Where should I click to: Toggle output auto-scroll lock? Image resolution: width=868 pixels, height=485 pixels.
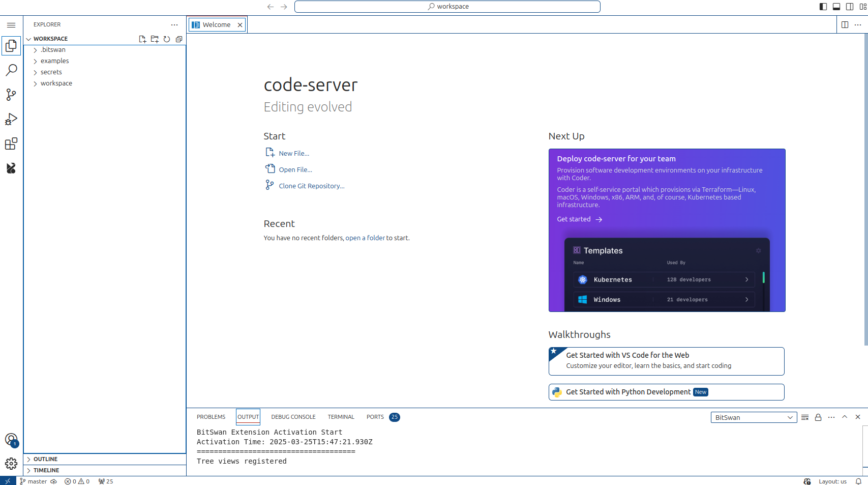818,417
